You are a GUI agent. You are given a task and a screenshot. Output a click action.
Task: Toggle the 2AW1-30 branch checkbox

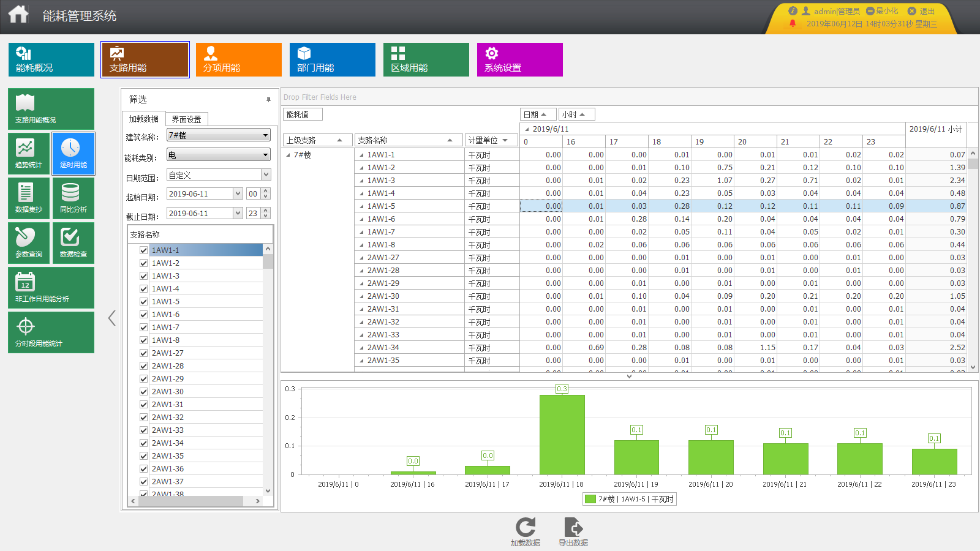(x=143, y=392)
